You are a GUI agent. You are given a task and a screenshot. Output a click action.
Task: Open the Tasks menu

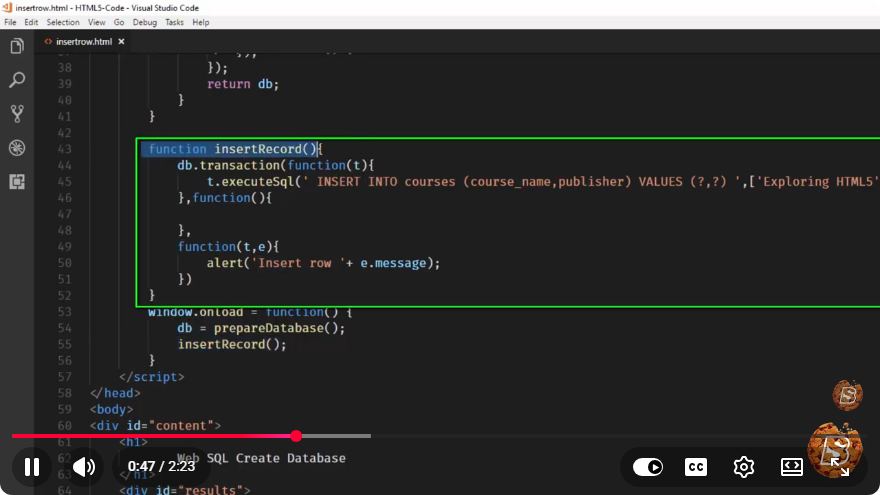click(174, 22)
